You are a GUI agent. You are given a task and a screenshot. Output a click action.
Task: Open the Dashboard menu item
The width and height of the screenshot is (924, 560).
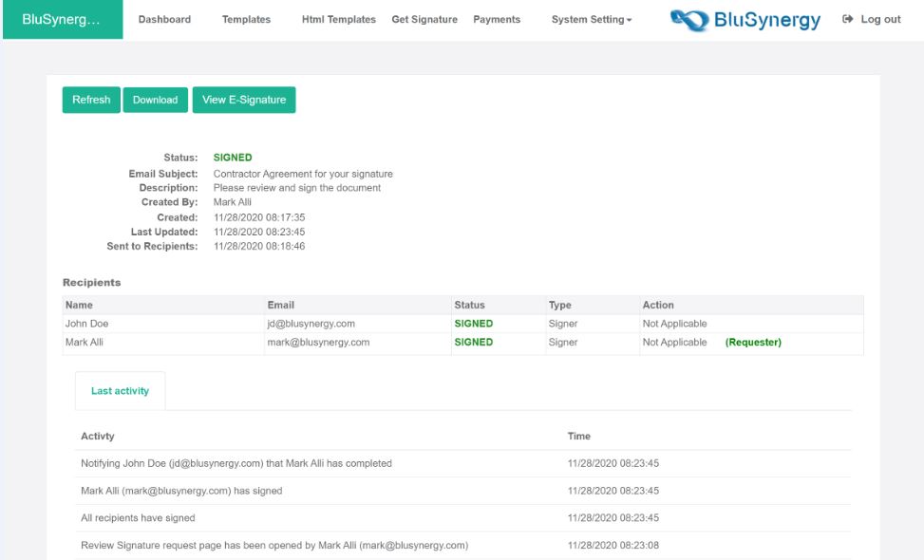pos(163,18)
